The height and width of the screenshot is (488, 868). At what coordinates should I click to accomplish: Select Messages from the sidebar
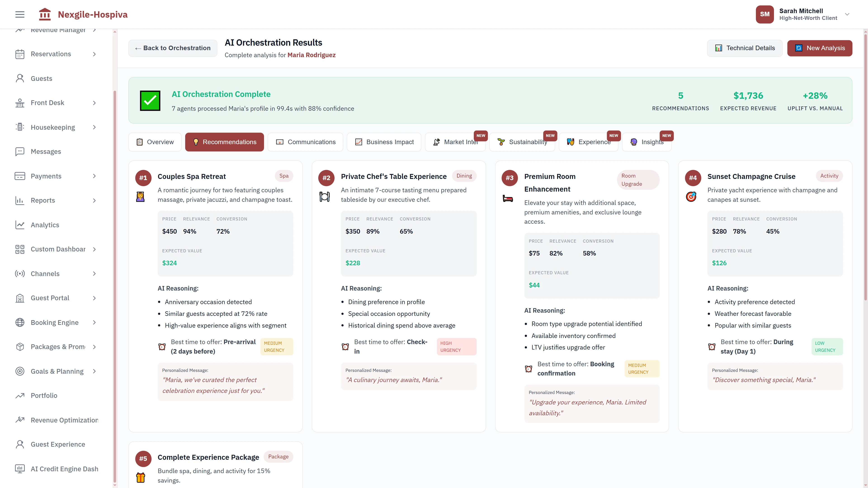pyautogui.click(x=45, y=152)
